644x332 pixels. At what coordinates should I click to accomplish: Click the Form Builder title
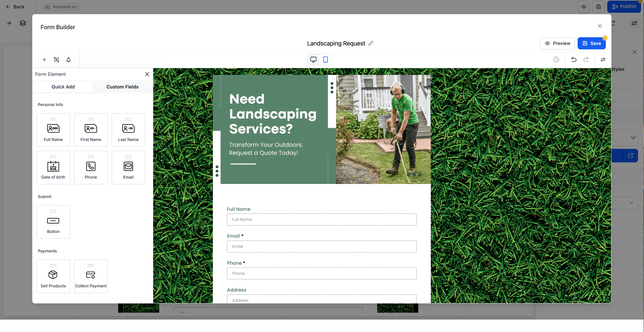coord(58,27)
